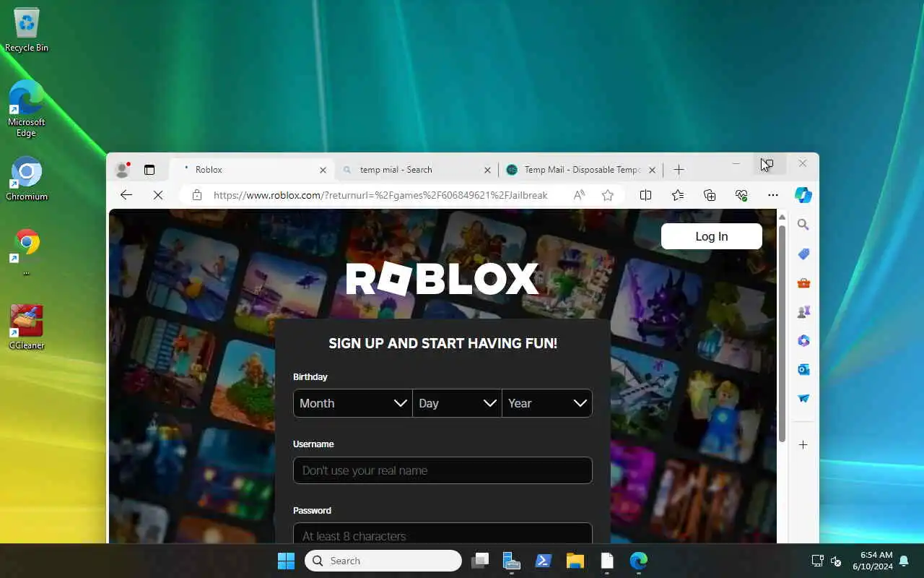Close the Temp Mail tab
Viewport: 924px width, 578px height.
[x=652, y=171]
